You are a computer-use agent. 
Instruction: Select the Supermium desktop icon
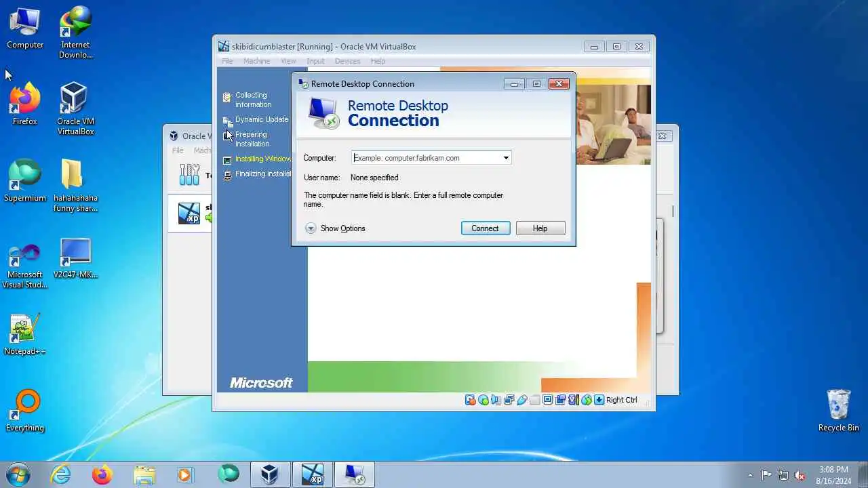(25, 182)
